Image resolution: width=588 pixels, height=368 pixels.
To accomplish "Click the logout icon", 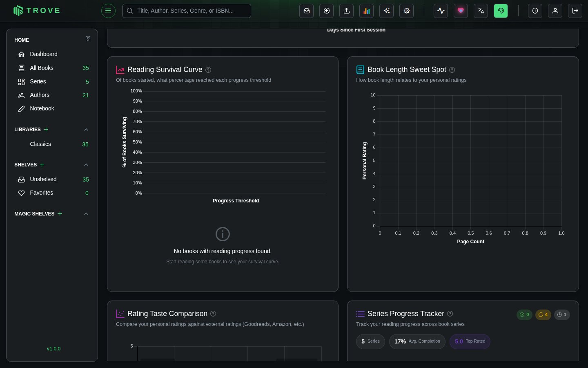I will pos(575,11).
